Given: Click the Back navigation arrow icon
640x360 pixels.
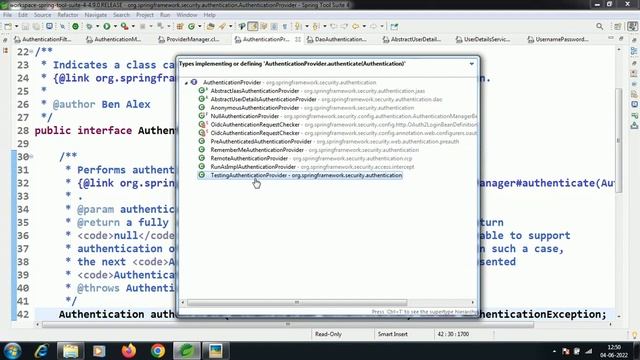Looking at the screenshot, I should point(356,27).
